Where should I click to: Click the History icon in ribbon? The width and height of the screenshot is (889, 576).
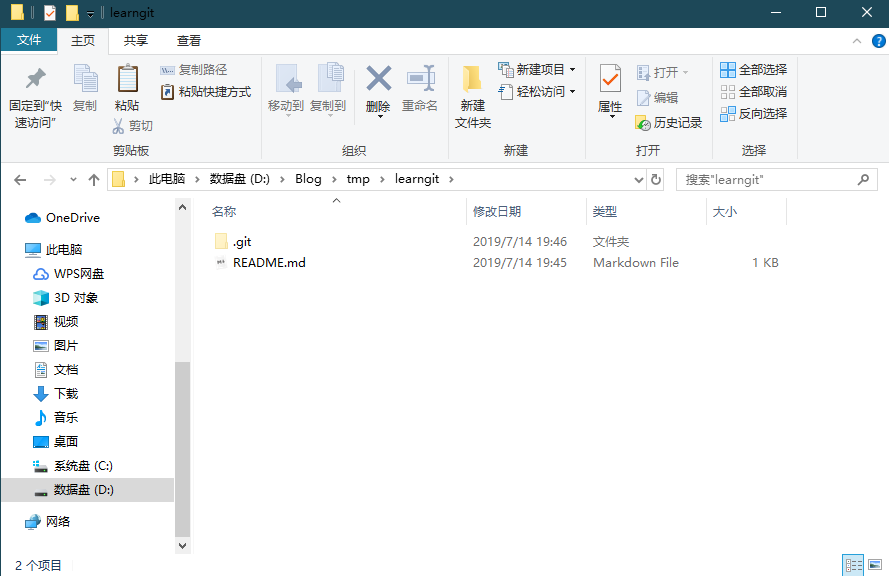644,123
